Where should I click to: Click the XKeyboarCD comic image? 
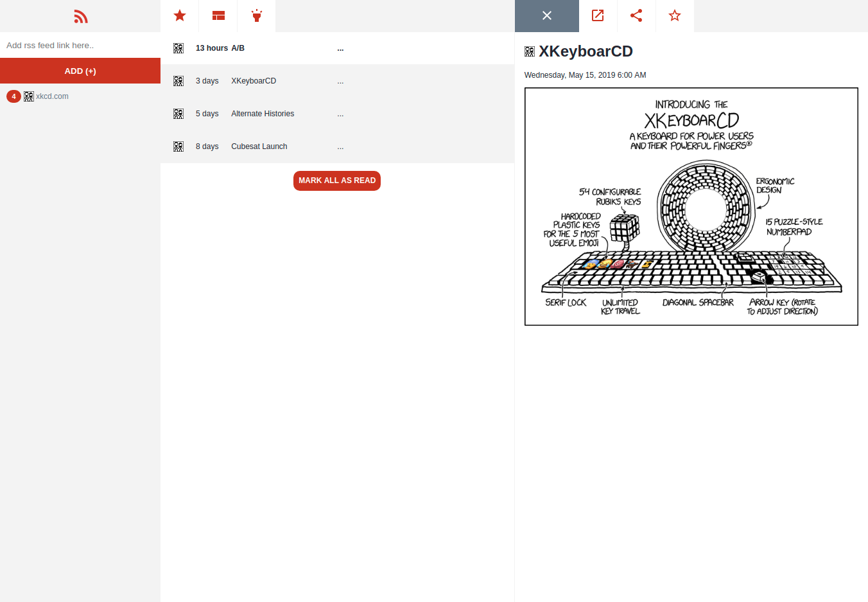(691, 207)
